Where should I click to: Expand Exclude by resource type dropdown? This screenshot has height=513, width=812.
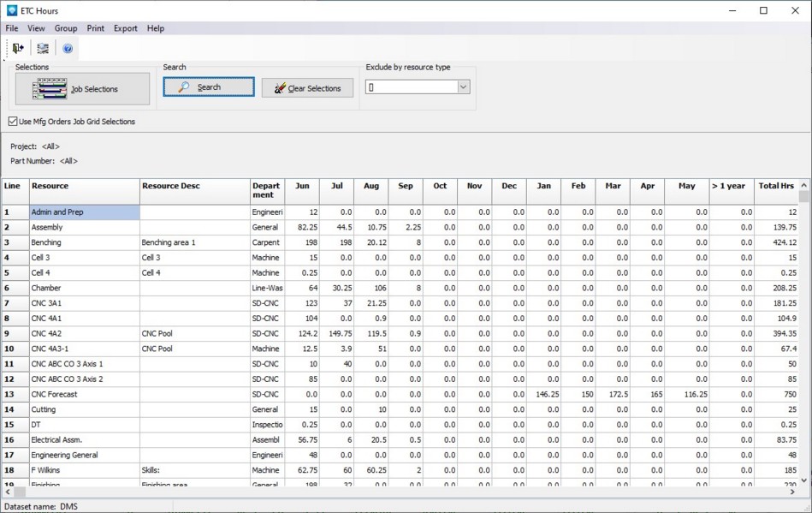[x=463, y=87]
